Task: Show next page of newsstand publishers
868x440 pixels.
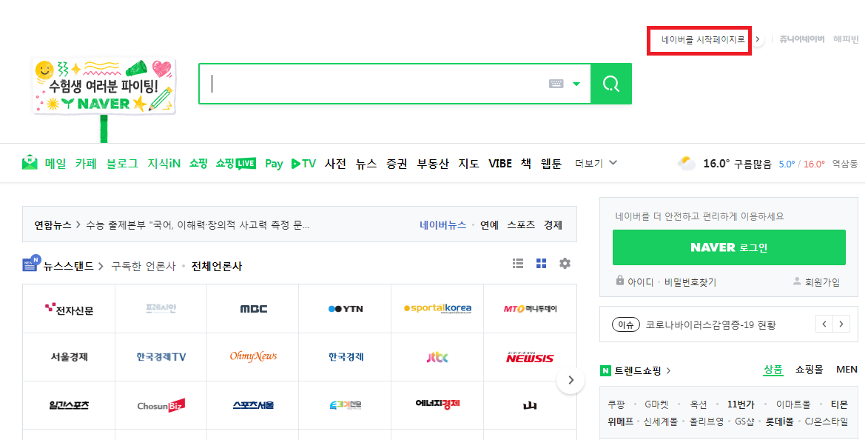Action: point(571,380)
